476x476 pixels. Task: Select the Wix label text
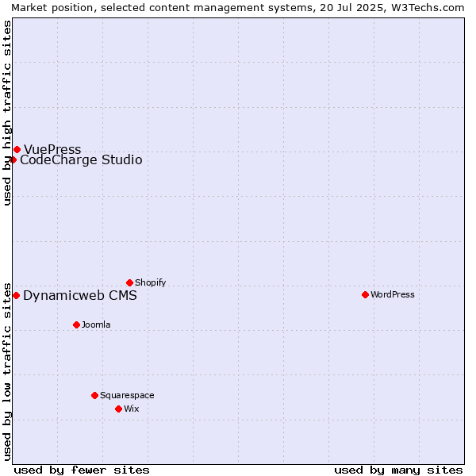coord(132,409)
